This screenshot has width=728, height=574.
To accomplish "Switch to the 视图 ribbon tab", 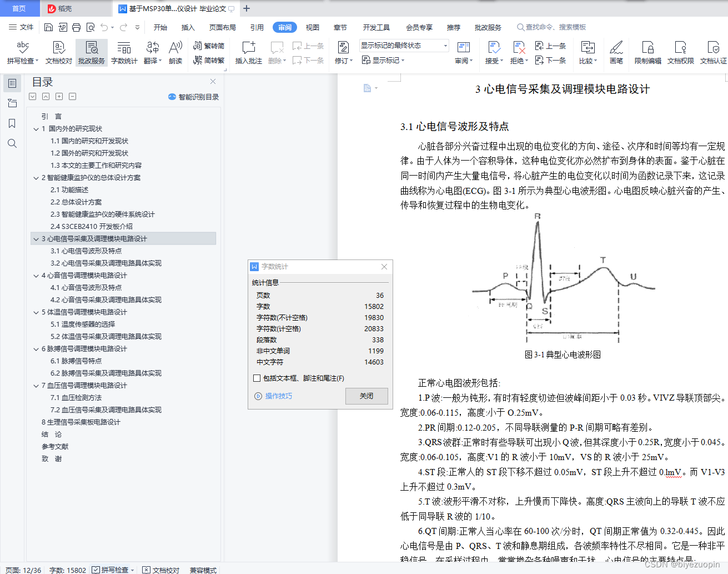I will (x=313, y=27).
